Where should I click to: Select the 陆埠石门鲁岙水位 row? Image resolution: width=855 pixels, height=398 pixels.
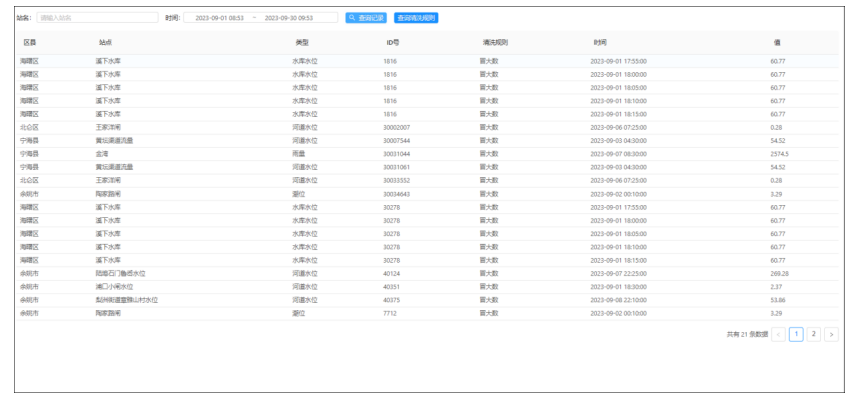pos(428,274)
